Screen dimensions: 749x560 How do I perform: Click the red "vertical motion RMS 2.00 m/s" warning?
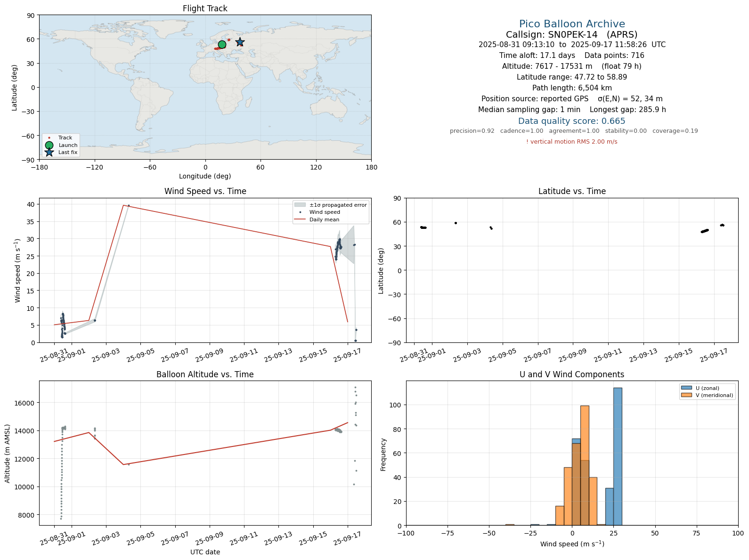coord(572,142)
